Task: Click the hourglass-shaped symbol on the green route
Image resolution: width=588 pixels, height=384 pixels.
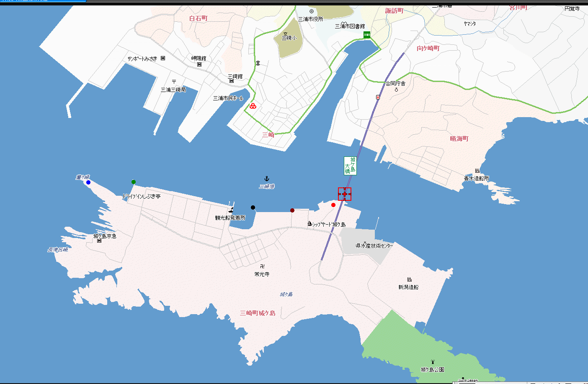Action: pyautogui.click(x=258, y=63)
